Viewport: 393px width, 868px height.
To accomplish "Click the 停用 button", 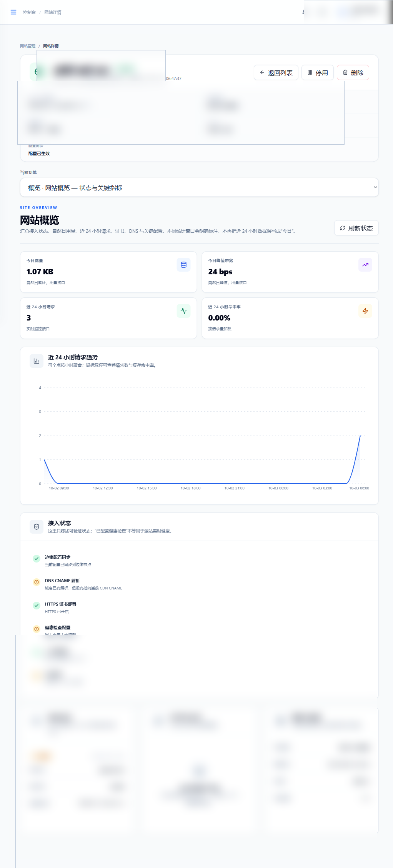I will tap(318, 73).
